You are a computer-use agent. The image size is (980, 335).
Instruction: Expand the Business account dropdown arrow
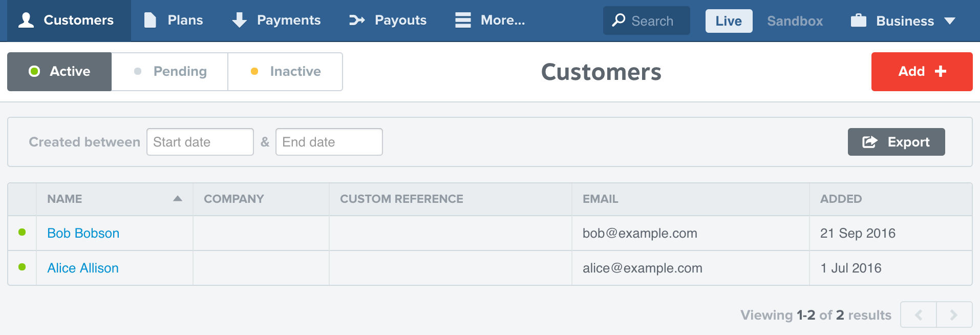[950, 21]
